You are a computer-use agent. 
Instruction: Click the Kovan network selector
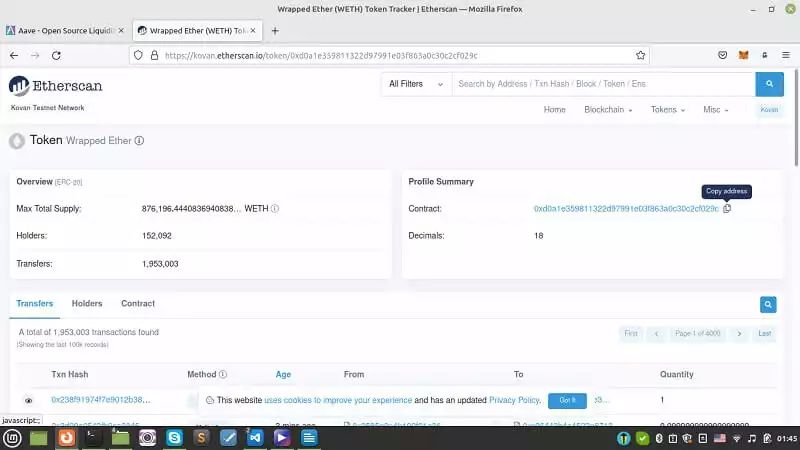pos(769,110)
